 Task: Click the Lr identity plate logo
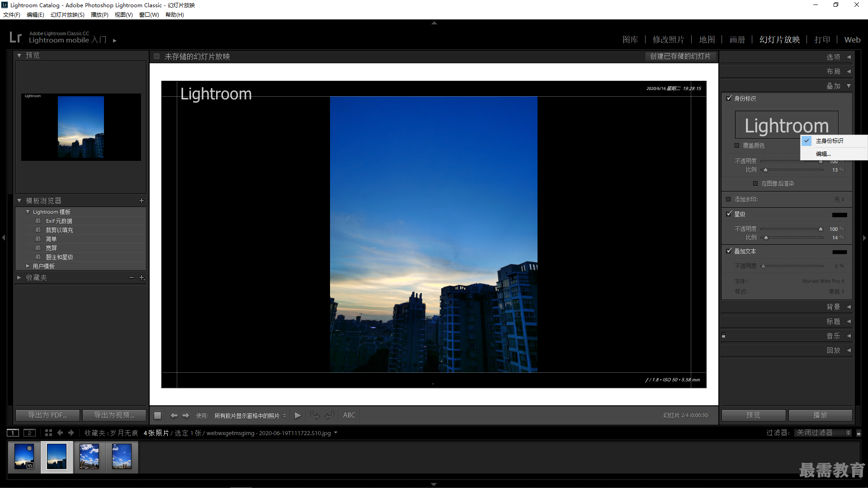point(15,37)
